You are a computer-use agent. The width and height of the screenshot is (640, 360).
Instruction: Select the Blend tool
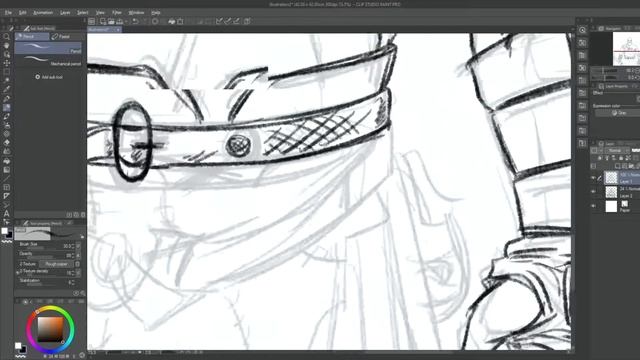click(x=7, y=151)
